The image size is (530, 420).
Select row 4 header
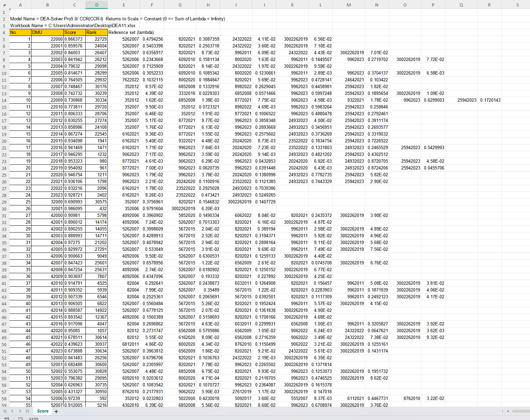click(4, 33)
